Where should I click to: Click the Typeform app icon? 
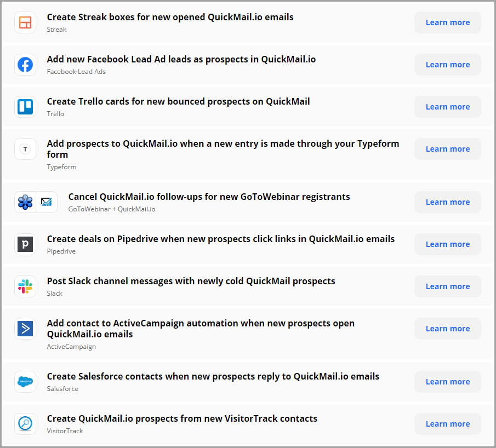pos(25,149)
